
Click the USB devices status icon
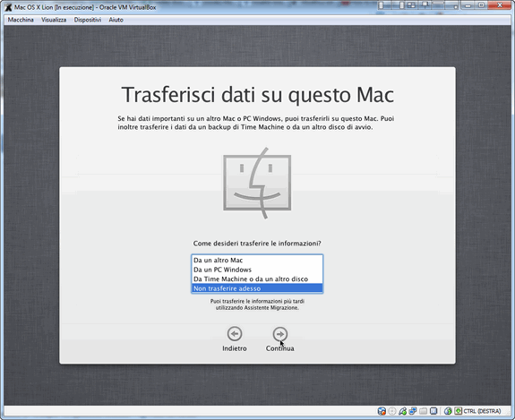[x=403, y=411]
